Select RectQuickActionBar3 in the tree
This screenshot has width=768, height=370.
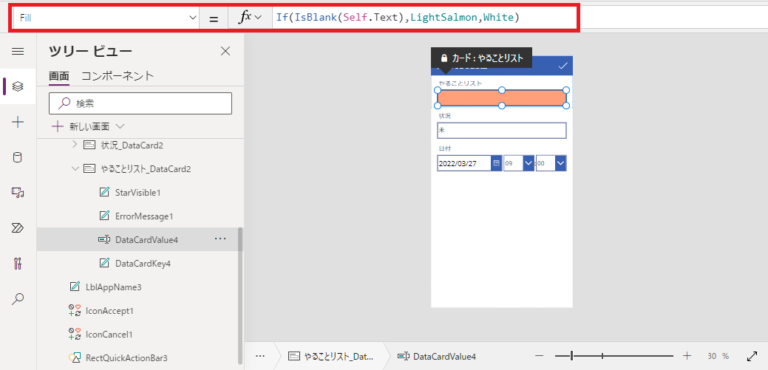click(x=126, y=358)
